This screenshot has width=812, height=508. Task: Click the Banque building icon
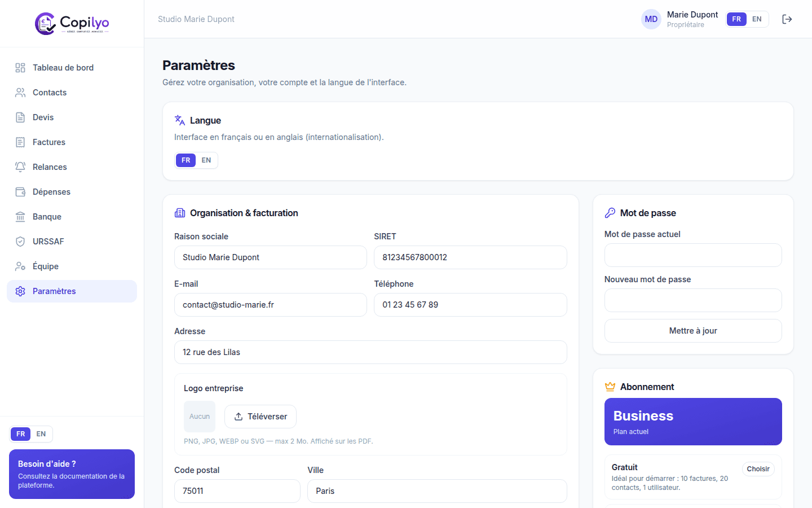tap(20, 217)
